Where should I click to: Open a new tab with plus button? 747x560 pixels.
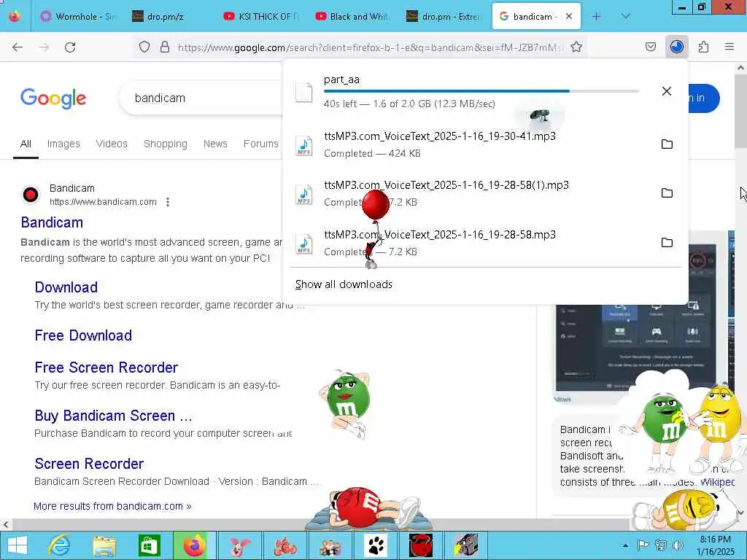(596, 16)
